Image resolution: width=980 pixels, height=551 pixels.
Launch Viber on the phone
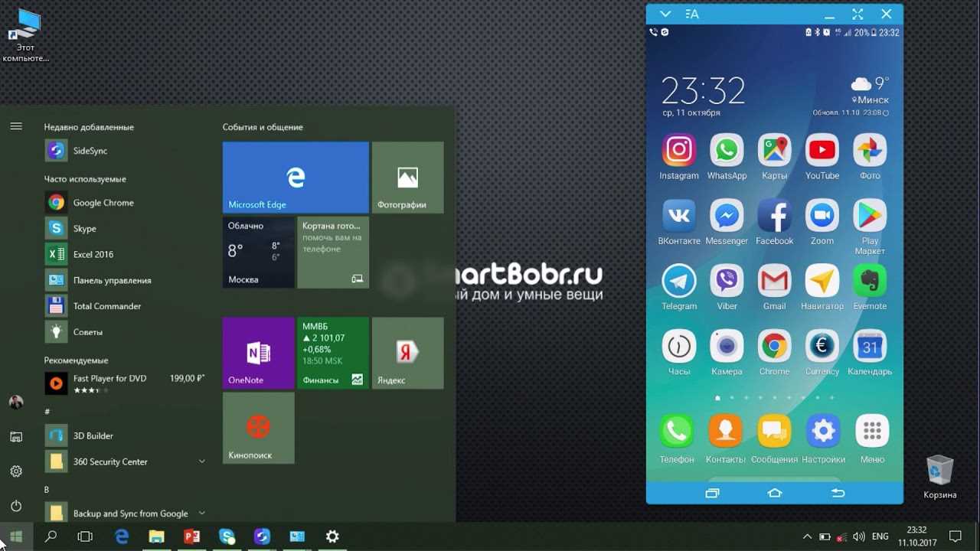click(x=727, y=281)
